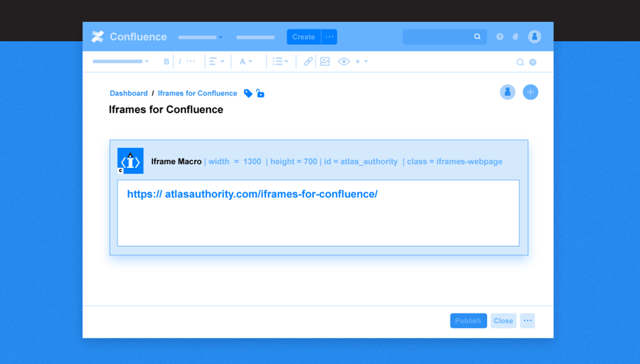Expand the first header navigation dropdown
This screenshot has height=364, width=640.
(x=201, y=37)
